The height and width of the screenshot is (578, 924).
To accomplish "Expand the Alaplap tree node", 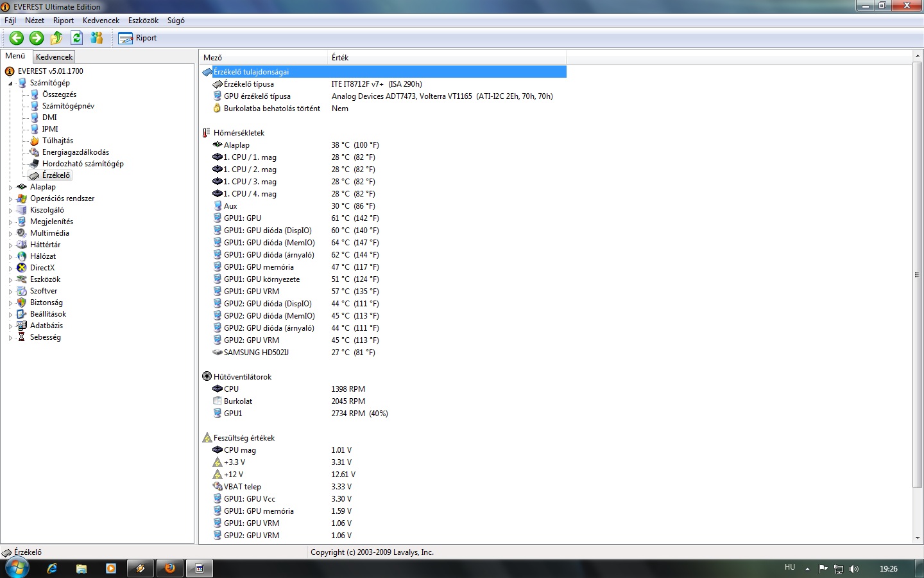I will [x=10, y=188].
